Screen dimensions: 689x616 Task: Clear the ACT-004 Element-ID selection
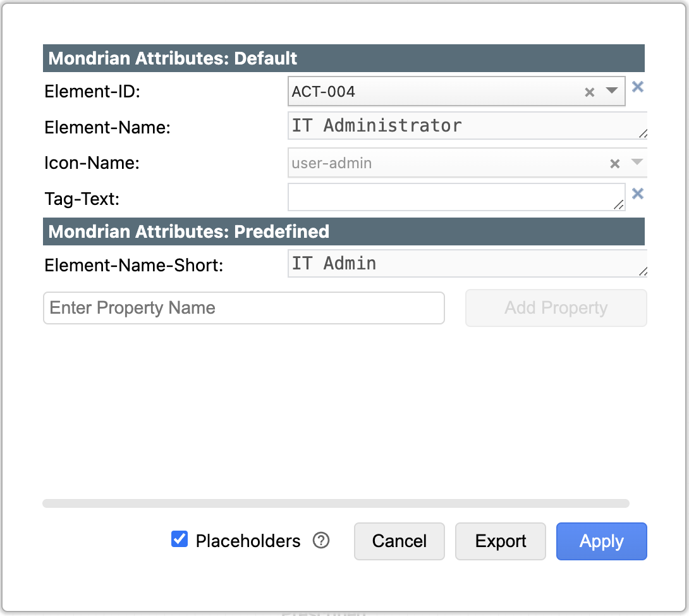click(590, 92)
